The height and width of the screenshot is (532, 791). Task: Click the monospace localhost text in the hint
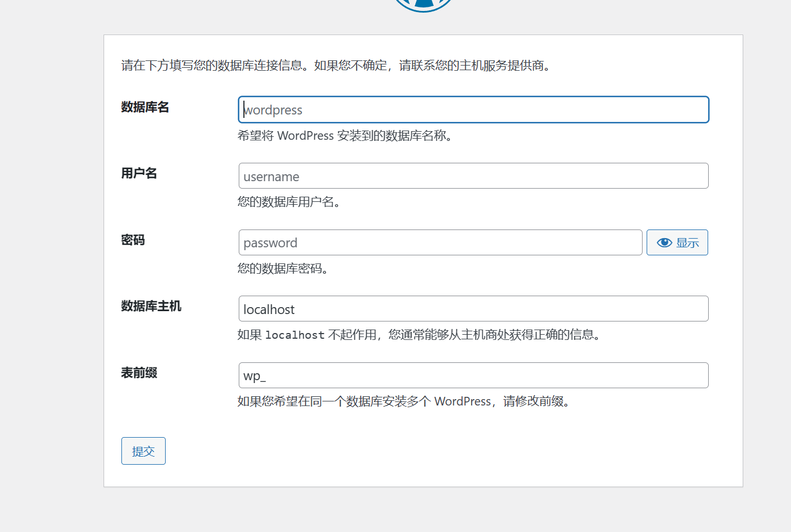(x=295, y=335)
